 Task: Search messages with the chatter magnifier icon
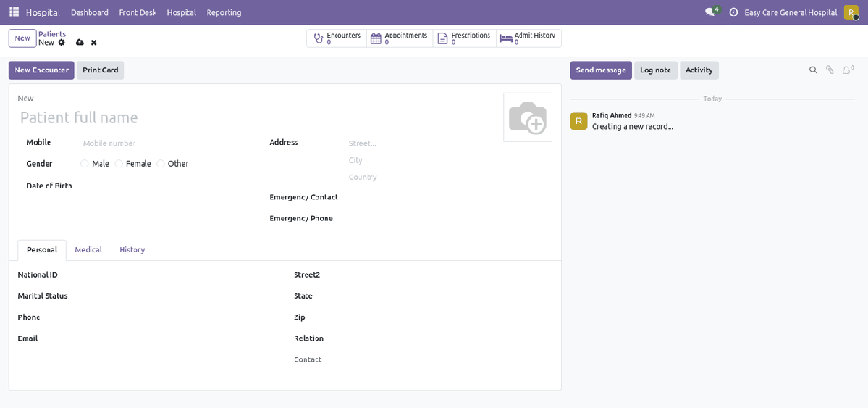(x=813, y=70)
